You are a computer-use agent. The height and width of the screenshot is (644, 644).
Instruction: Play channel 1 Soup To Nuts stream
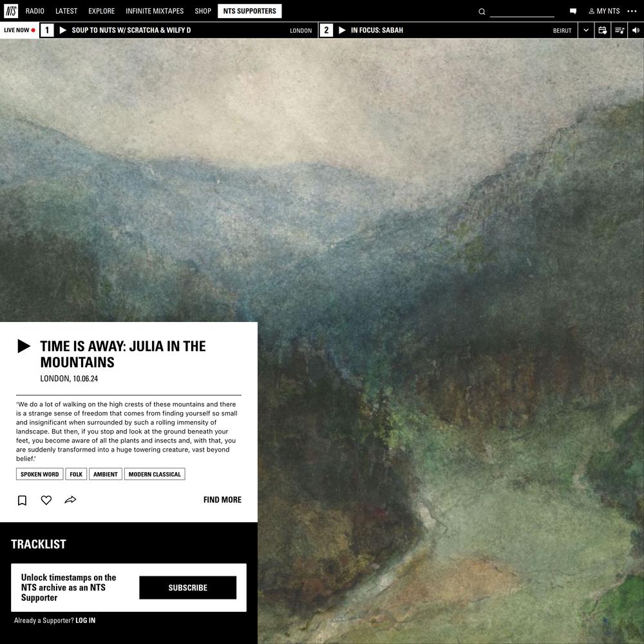[x=63, y=30]
